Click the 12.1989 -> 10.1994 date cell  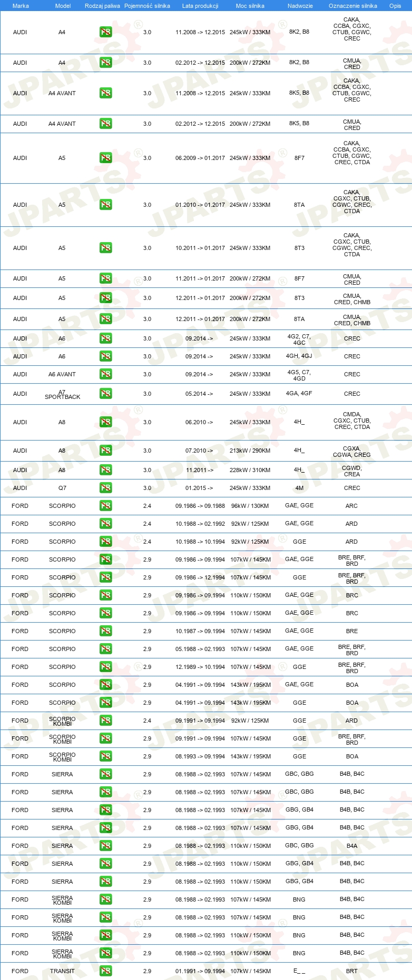(x=200, y=667)
